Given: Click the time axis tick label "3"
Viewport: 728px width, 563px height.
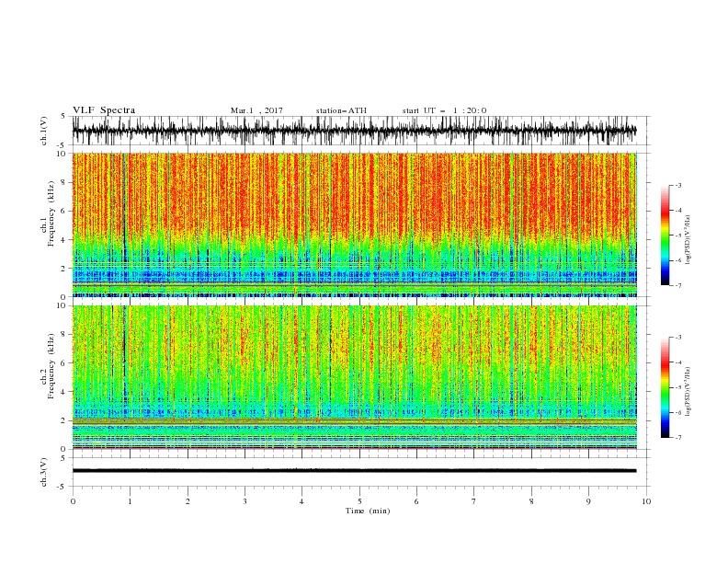Looking at the screenshot, I should 245,501.
